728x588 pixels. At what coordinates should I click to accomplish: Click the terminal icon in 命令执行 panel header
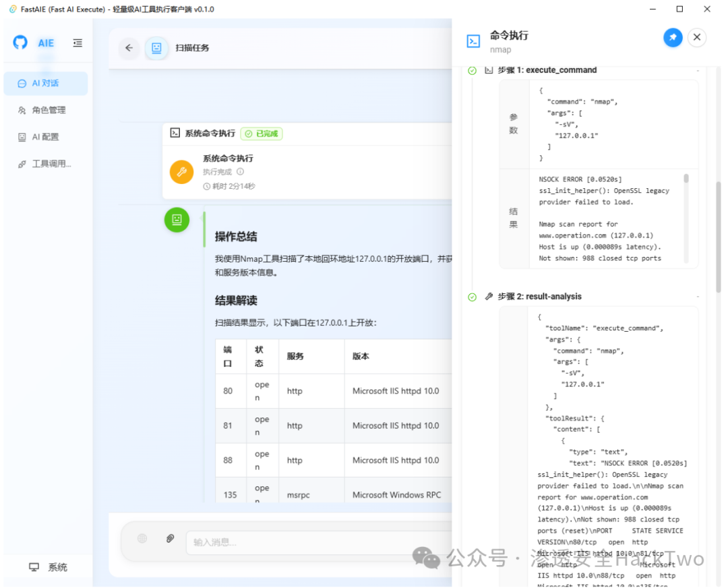473,41
